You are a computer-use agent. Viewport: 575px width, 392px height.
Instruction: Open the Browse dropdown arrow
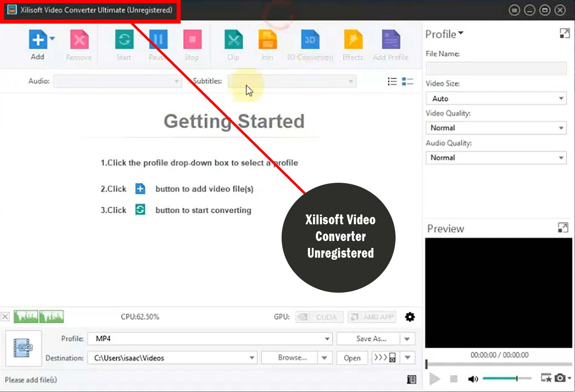click(324, 358)
